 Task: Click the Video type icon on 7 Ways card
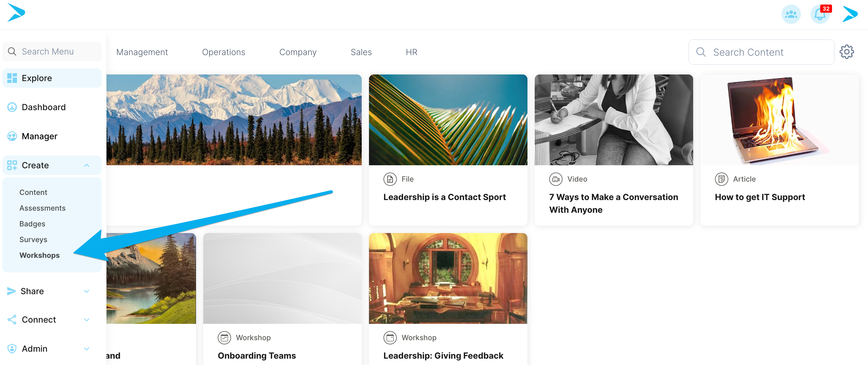tap(556, 179)
